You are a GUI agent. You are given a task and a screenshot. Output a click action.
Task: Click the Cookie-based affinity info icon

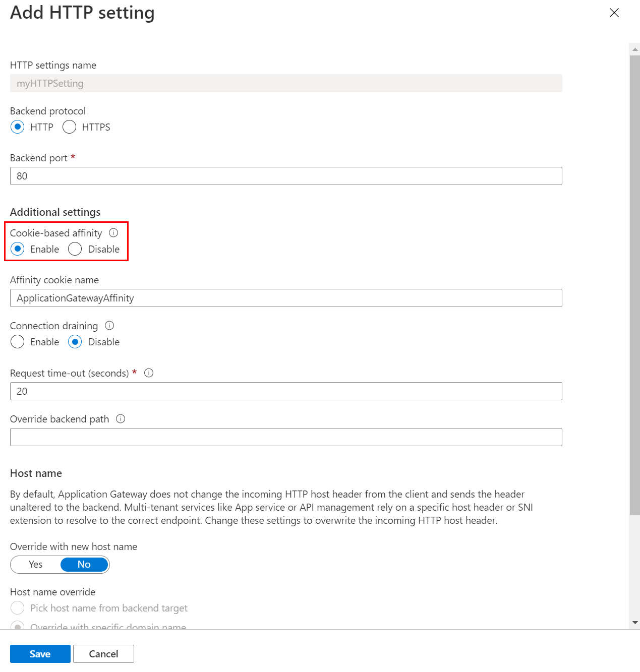pyautogui.click(x=113, y=233)
